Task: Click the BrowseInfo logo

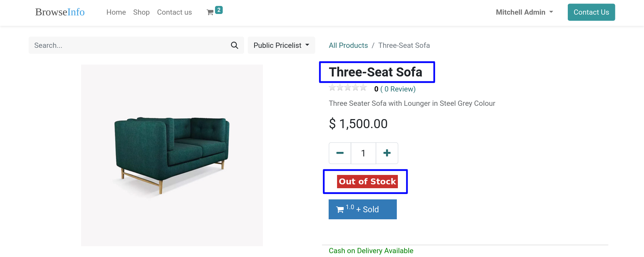Action: [x=60, y=12]
